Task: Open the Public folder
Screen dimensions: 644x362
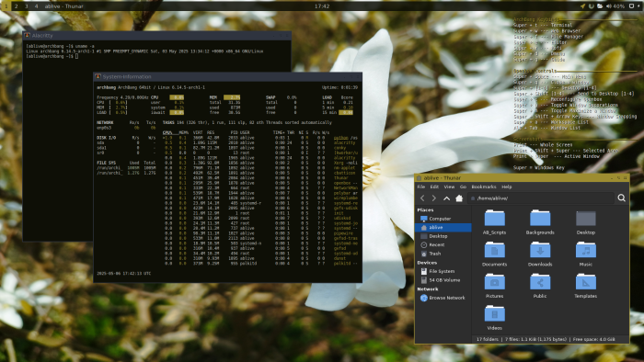Action: click(x=540, y=286)
